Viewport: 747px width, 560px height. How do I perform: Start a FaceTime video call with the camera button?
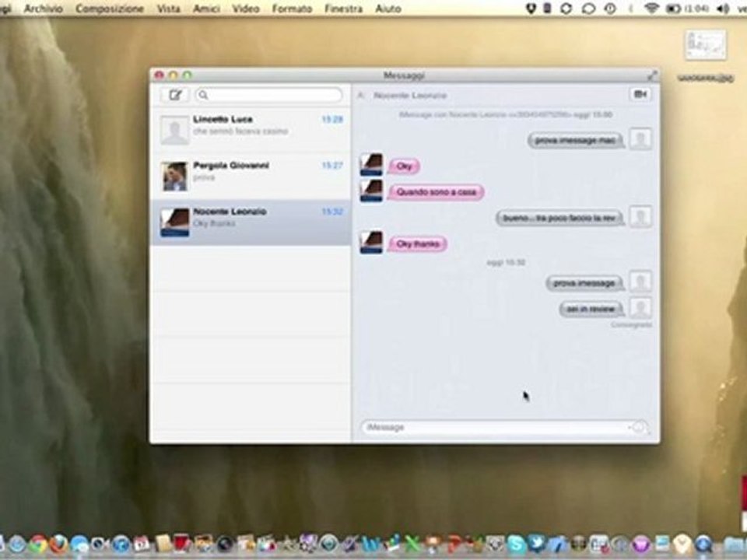pos(640,94)
